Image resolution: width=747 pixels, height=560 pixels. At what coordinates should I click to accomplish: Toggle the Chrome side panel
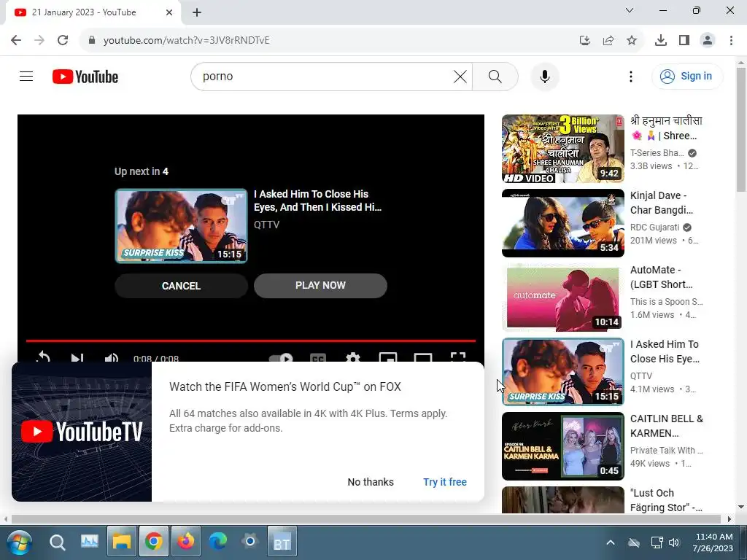(x=684, y=41)
